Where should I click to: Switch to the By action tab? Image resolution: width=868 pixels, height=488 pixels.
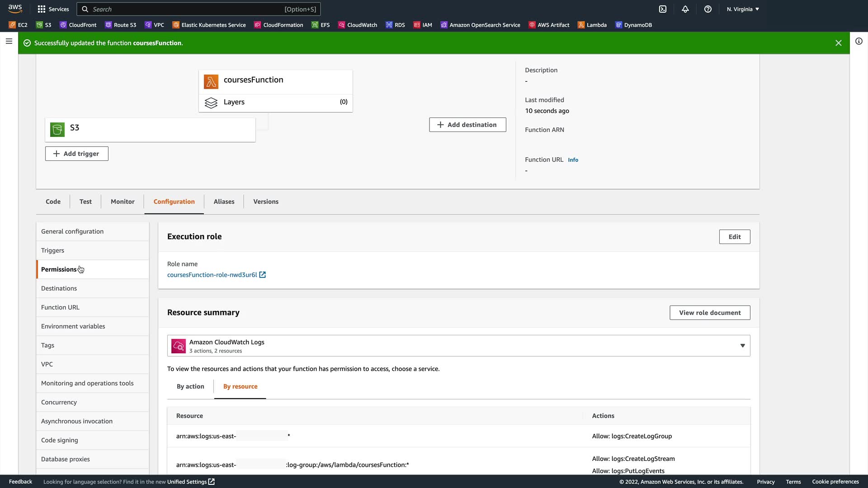tap(190, 386)
